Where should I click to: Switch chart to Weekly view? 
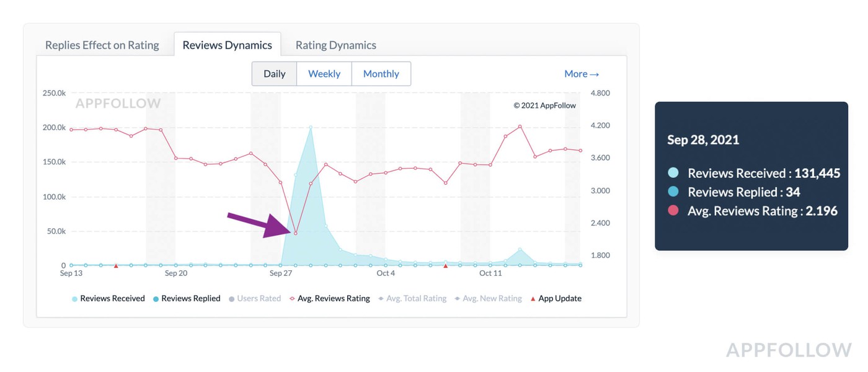pos(324,74)
